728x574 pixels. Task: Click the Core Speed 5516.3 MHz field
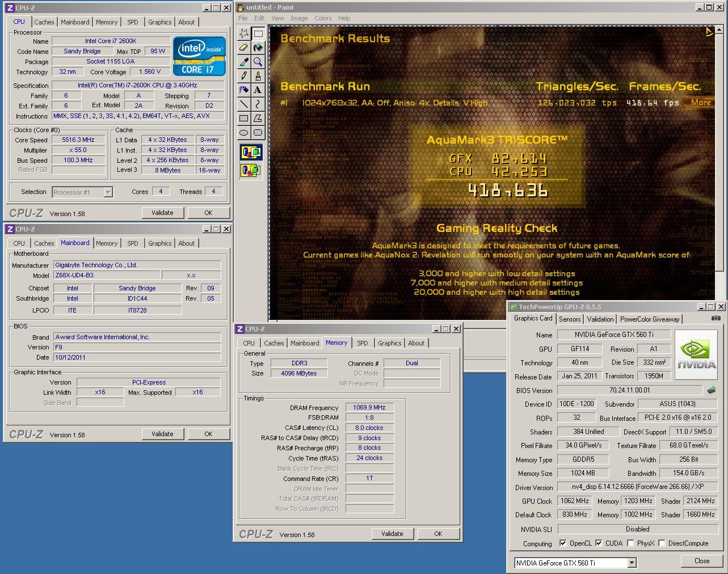[x=78, y=140]
